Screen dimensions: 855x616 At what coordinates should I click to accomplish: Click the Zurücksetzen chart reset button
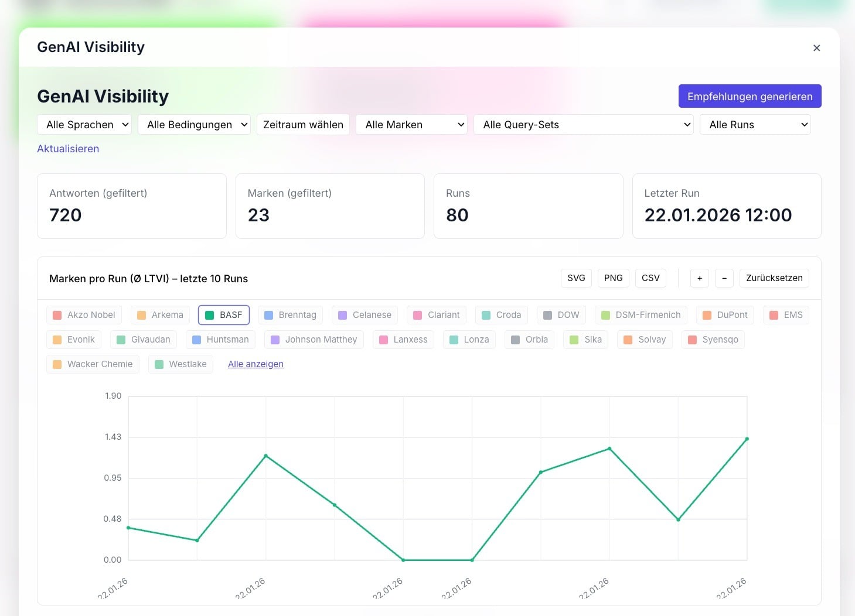(x=774, y=278)
